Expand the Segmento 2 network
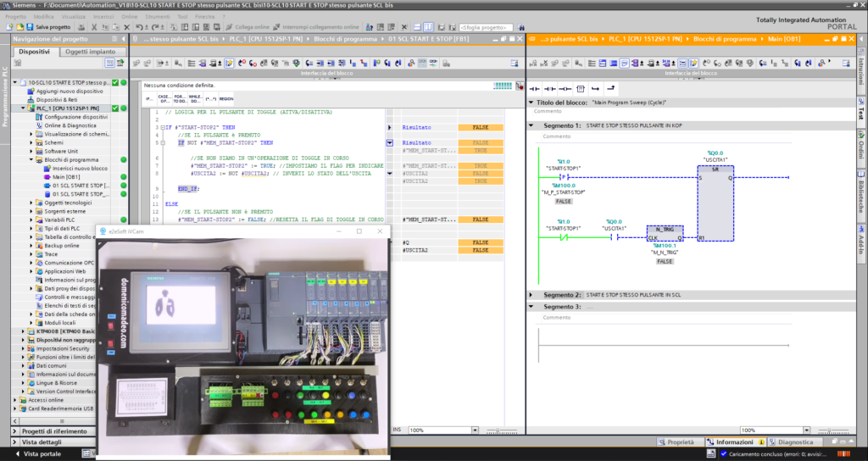The width and height of the screenshot is (868, 461). [532, 294]
